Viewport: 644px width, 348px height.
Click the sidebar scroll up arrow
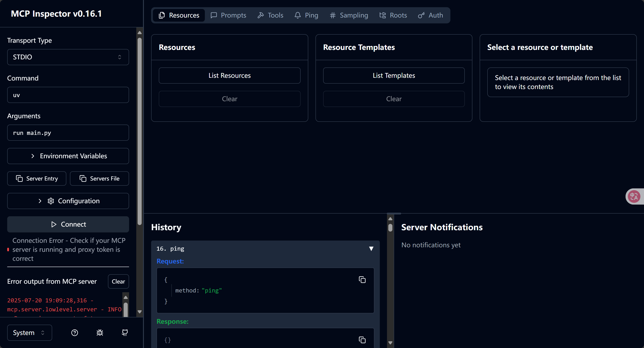tap(139, 33)
